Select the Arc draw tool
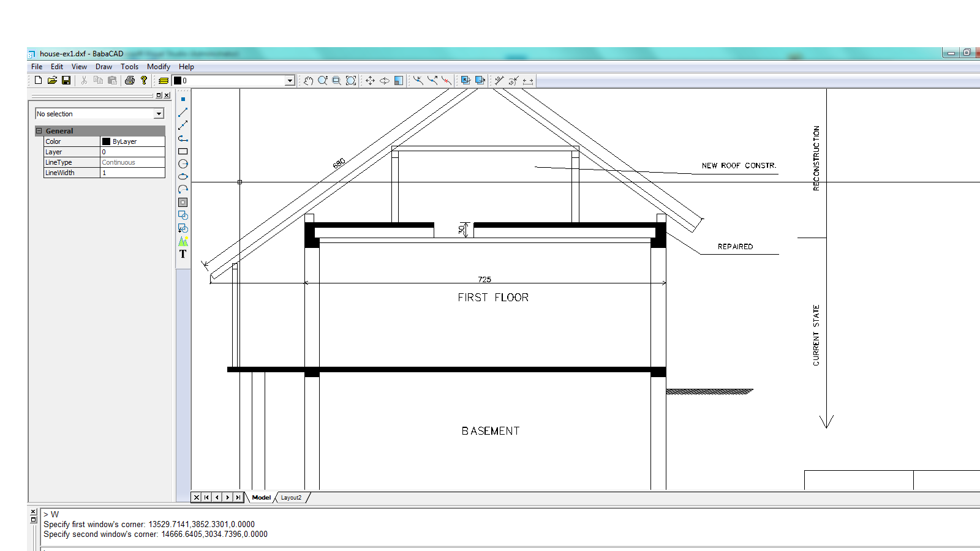The width and height of the screenshot is (980, 551). pos(183,189)
